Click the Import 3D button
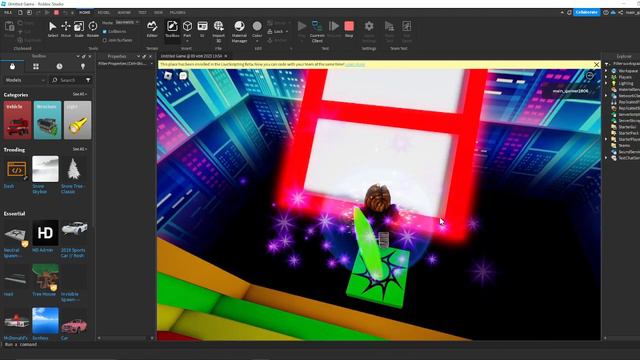The width and height of the screenshot is (640, 360). click(x=218, y=31)
